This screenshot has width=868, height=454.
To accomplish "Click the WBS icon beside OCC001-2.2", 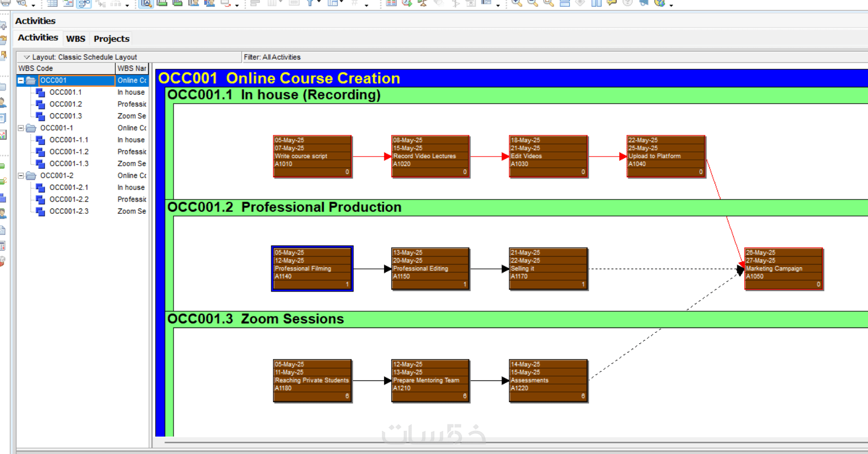I will click(40, 199).
